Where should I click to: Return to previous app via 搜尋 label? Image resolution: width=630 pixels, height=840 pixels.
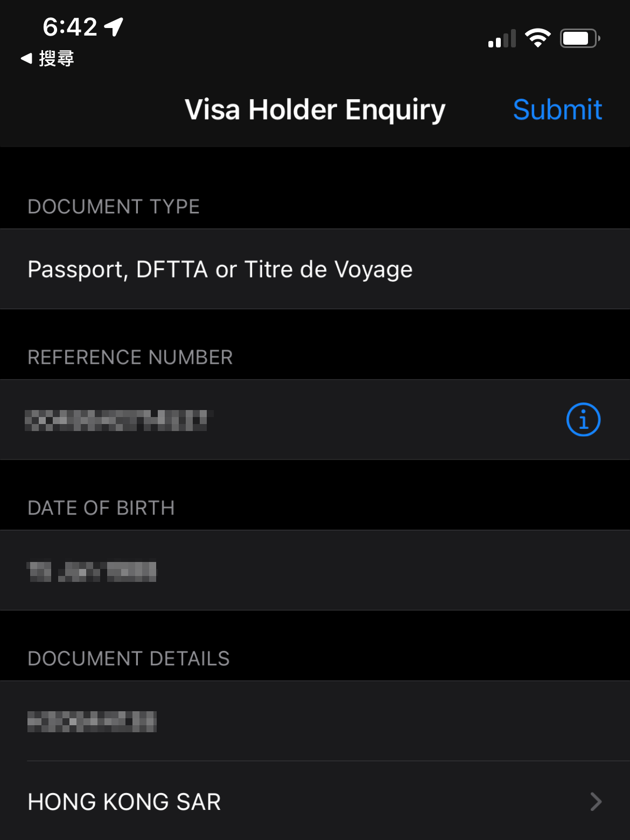(57, 58)
